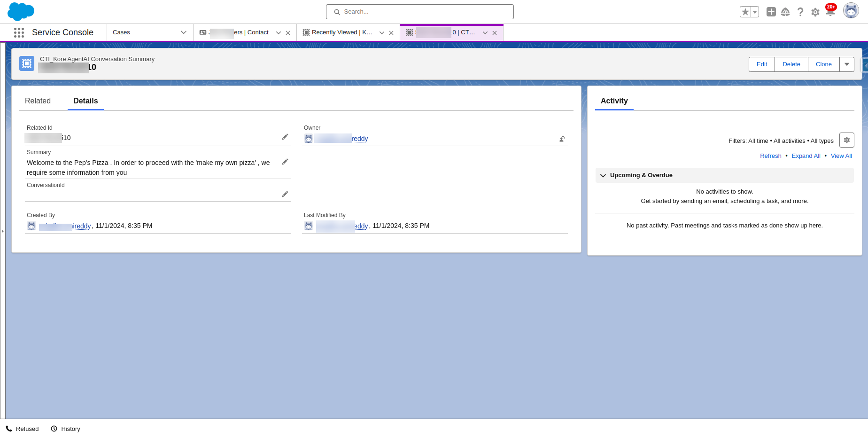Open the Cases navigation dropdown chevron
The image size is (868, 438).
pos(184,32)
